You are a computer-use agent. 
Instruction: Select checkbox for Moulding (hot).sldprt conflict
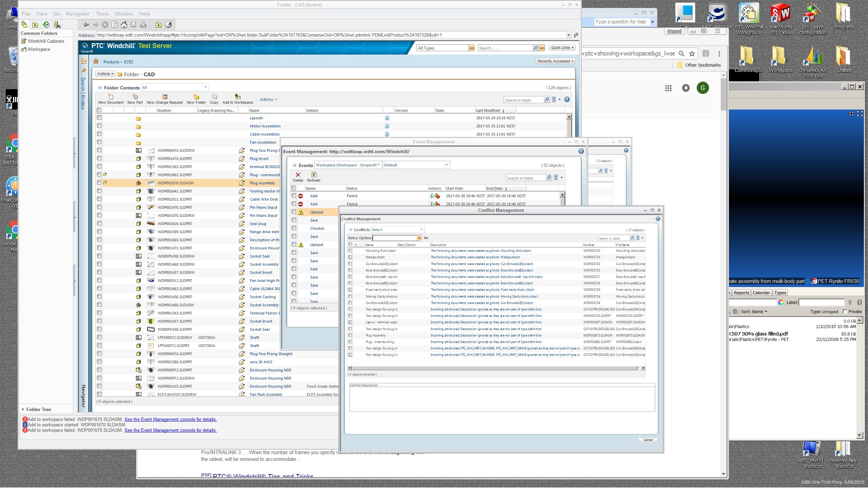pyautogui.click(x=350, y=251)
